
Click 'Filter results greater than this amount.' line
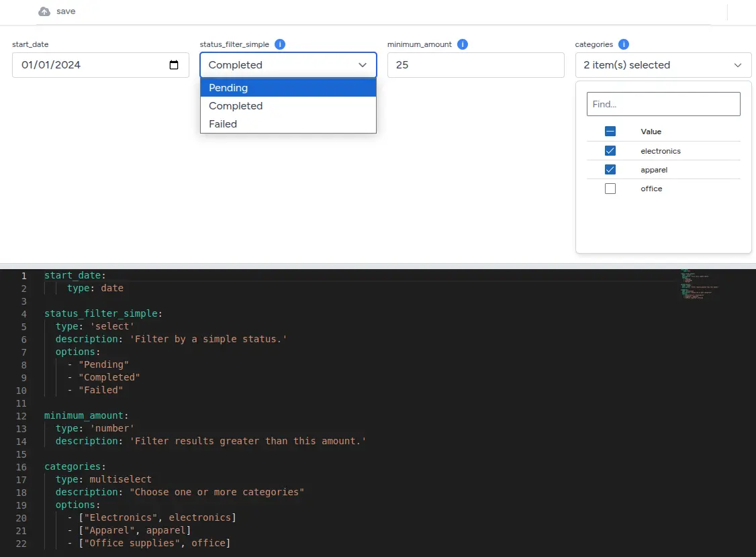pos(211,442)
